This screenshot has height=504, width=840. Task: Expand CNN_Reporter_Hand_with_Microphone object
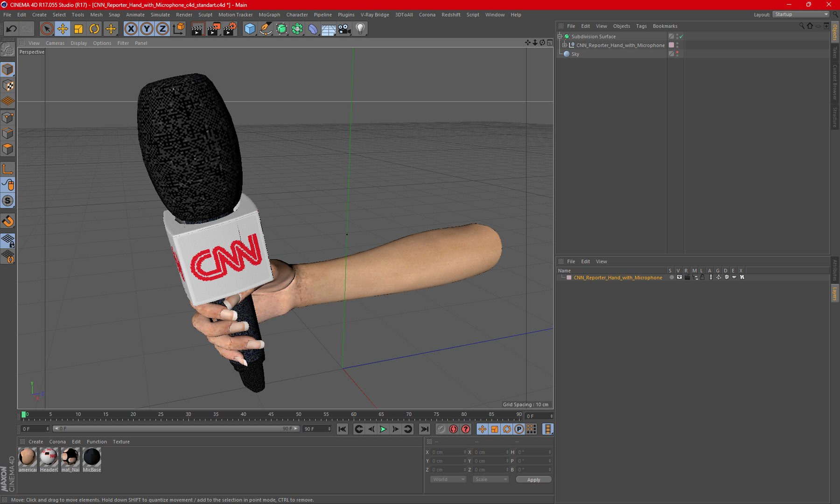[564, 45]
